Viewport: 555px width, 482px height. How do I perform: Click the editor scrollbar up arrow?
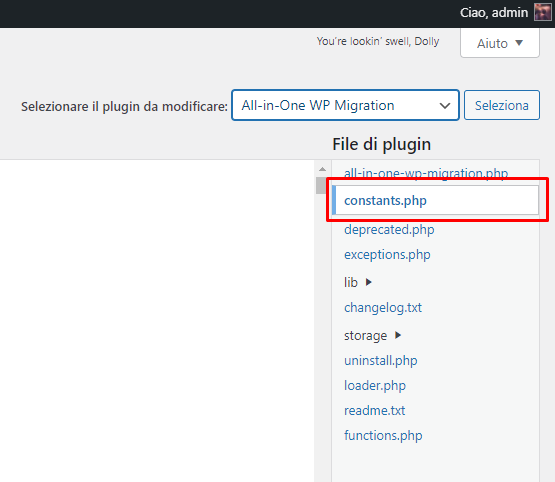(x=322, y=169)
